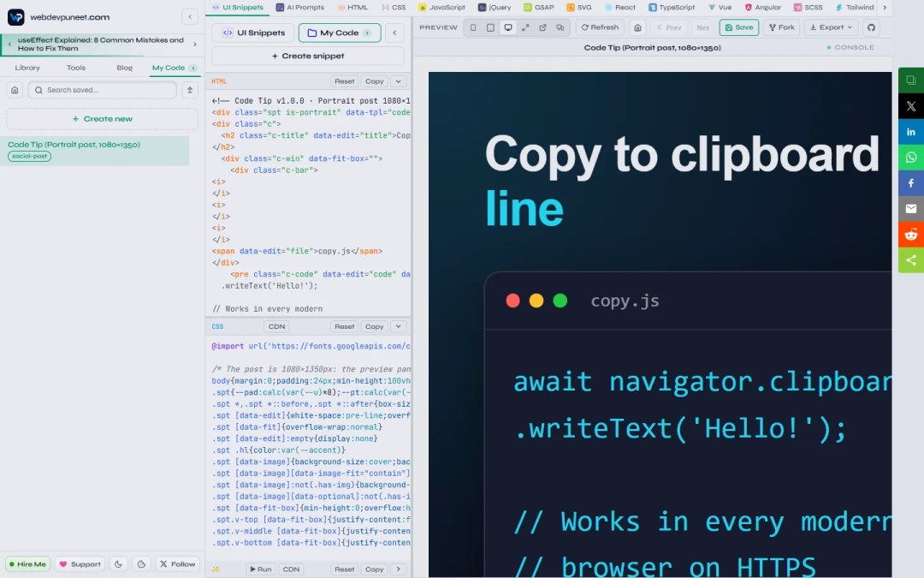Follow on X button
This screenshot has height=578, width=924.
[177, 563]
